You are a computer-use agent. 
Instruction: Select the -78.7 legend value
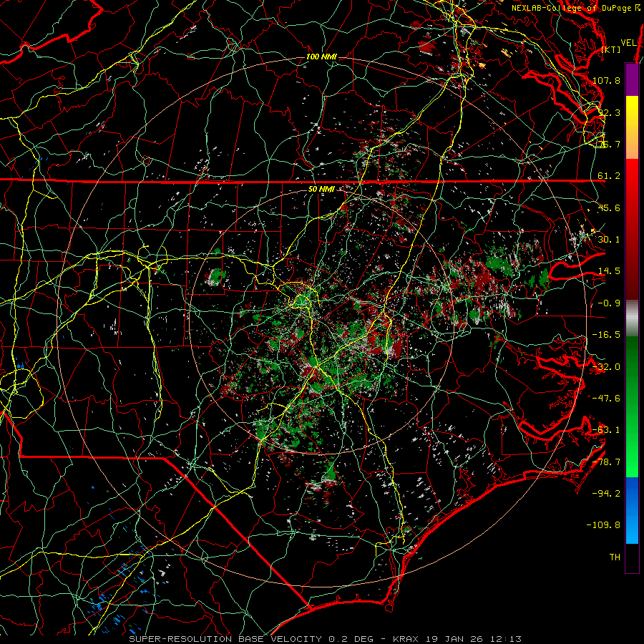tap(606, 462)
